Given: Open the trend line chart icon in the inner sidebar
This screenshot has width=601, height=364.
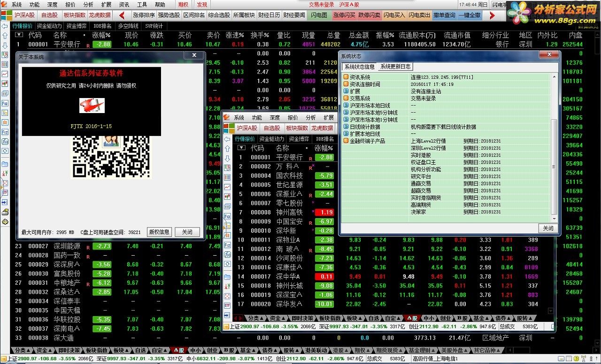Looking at the screenshot, I should [227, 187].
